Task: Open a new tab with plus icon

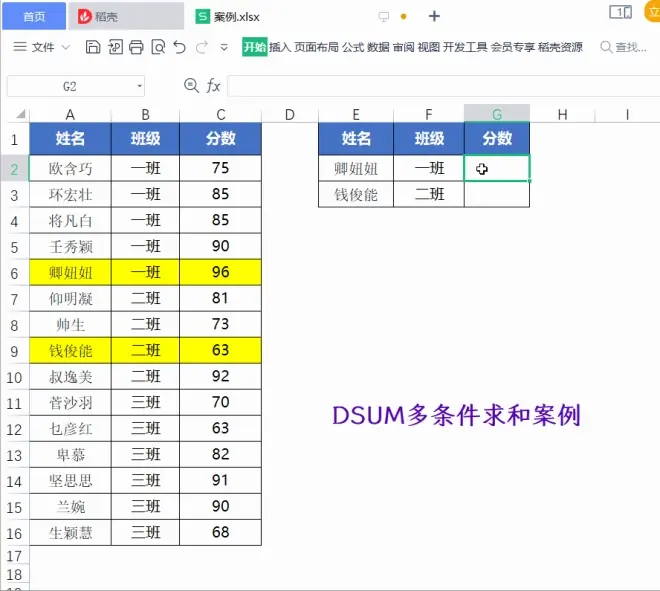Action: (x=434, y=16)
